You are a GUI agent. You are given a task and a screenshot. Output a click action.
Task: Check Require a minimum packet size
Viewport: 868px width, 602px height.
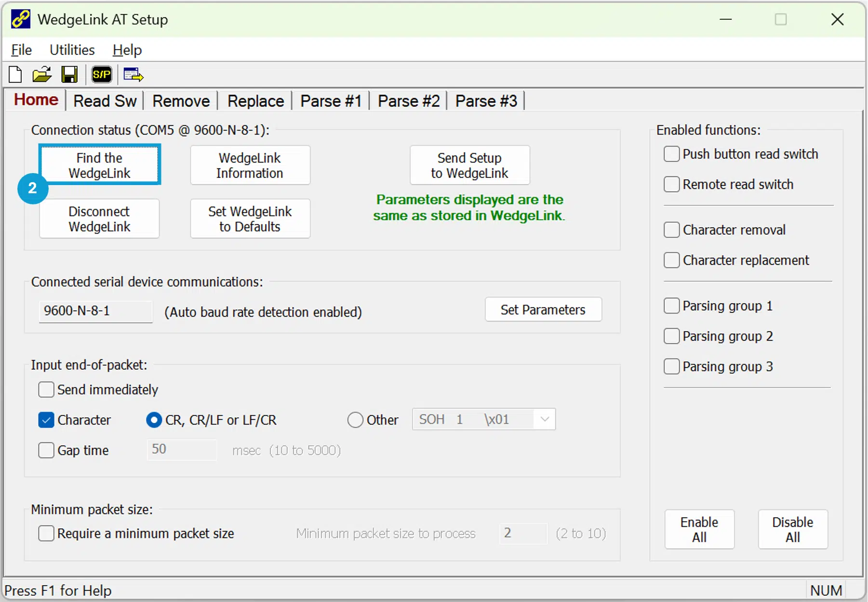point(46,534)
